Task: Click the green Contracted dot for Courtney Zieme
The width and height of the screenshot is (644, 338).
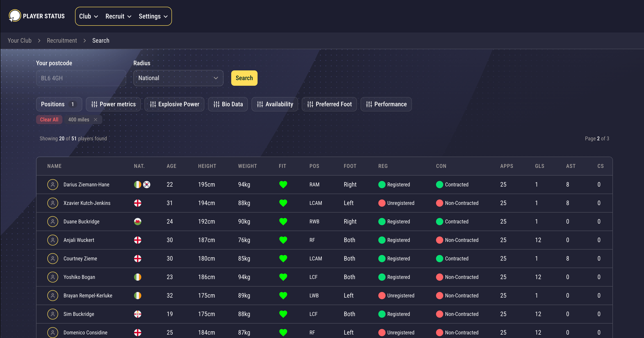Action: (x=439, y=259)
